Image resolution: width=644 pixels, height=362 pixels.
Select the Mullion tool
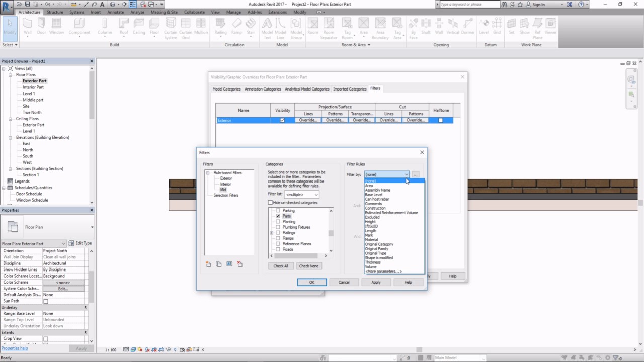(201, 26)
